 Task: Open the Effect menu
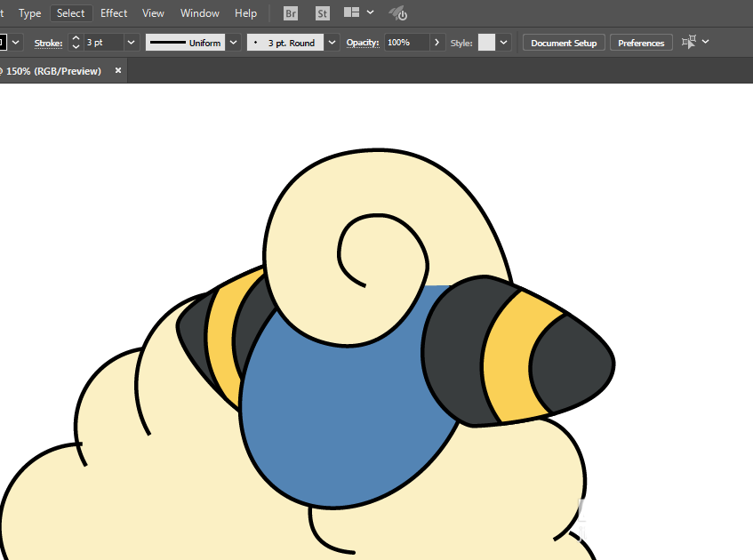[x=114, y=13]
